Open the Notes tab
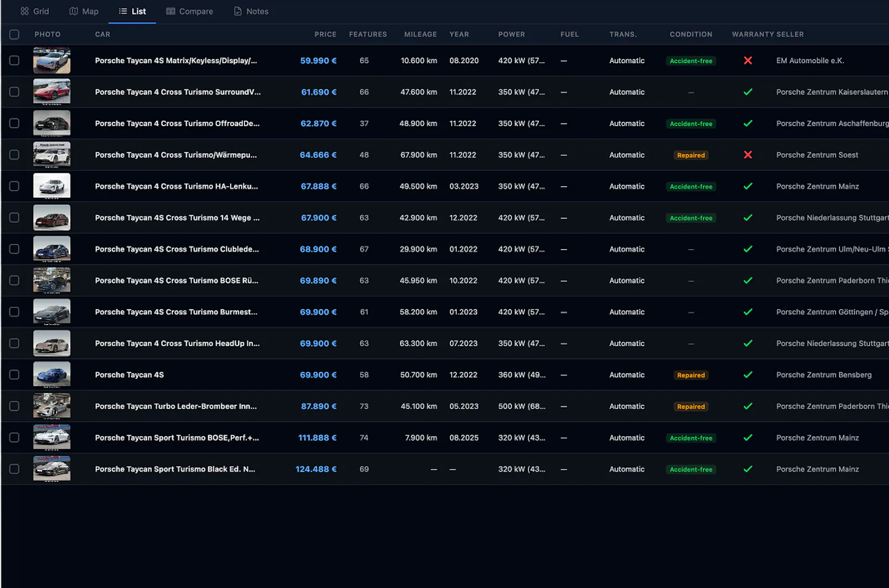The height and width of the screenshot is (588, 889). pyautogui.click(x=251, y=11)
